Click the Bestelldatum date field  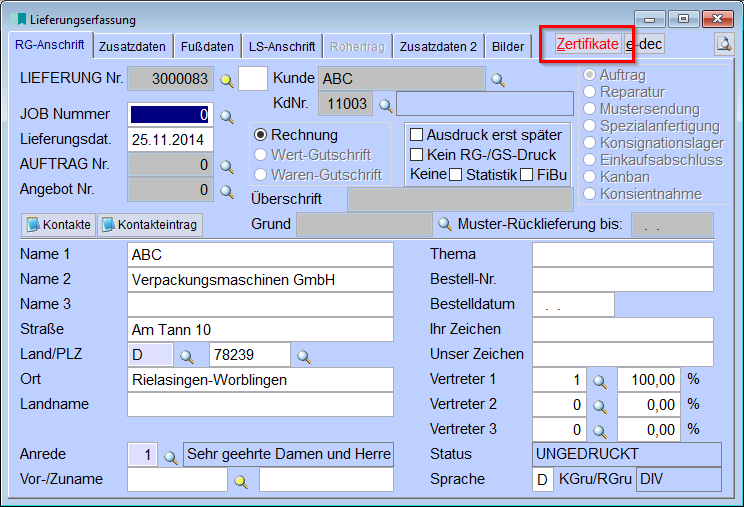pyautogui.click(x=573, y=304)
